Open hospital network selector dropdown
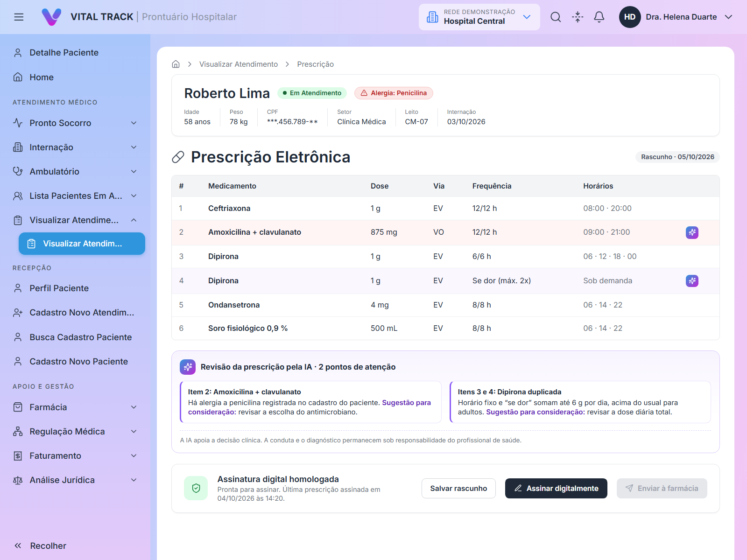This screenshot has height=560, width=747. click(x=479, y=17)
